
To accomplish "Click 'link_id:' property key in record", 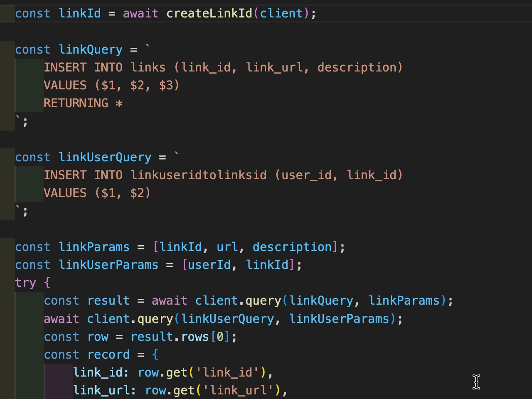I will (x=101, y=372).
